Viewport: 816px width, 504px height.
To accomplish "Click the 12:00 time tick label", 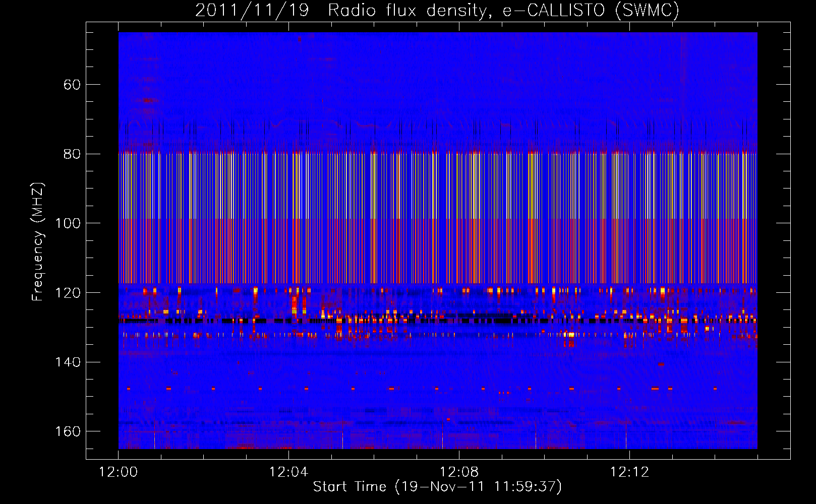I will click(118, 472).
